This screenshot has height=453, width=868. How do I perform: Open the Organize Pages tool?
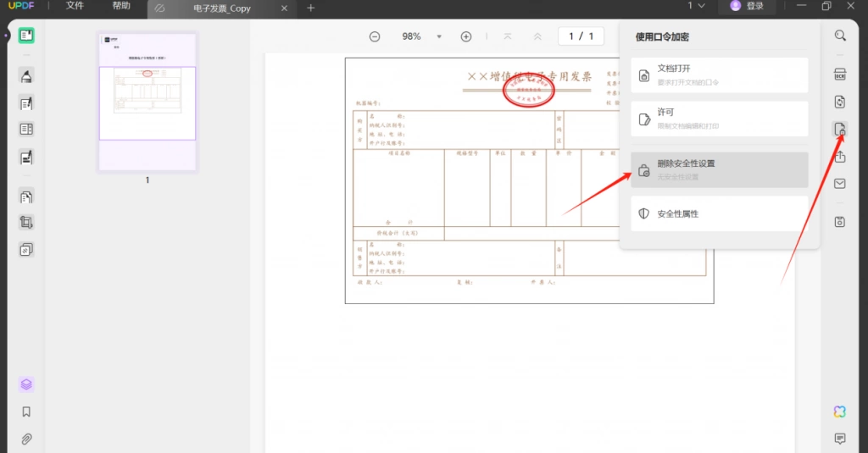[26, 196]
